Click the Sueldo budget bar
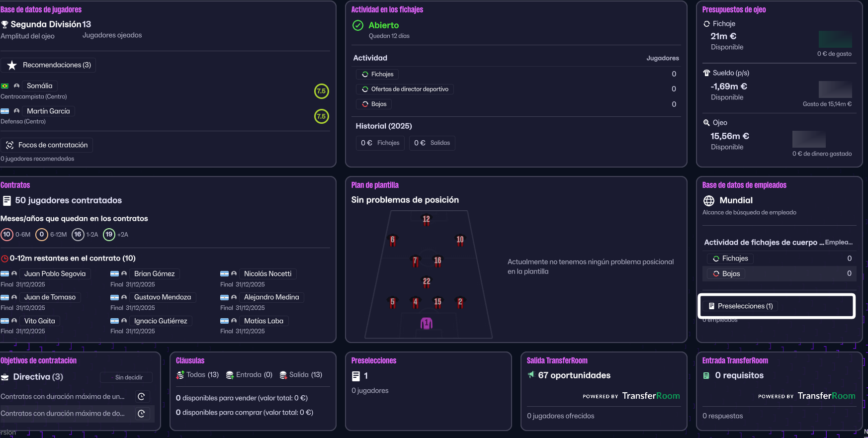Viewport: 868px width, 438px height. pos(835,89)
